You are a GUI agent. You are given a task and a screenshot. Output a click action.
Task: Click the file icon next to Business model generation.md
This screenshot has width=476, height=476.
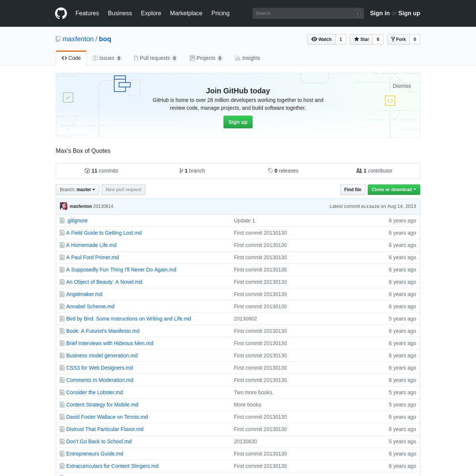coord(62,355)
